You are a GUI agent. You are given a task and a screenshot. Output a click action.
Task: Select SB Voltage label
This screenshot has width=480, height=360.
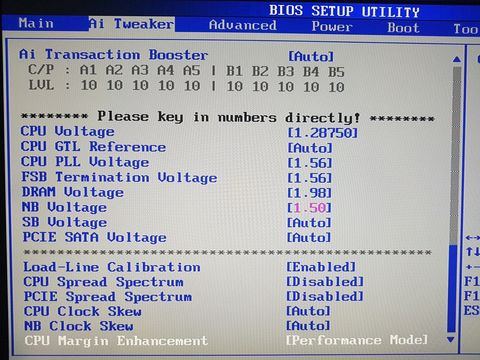click(65, 222)
